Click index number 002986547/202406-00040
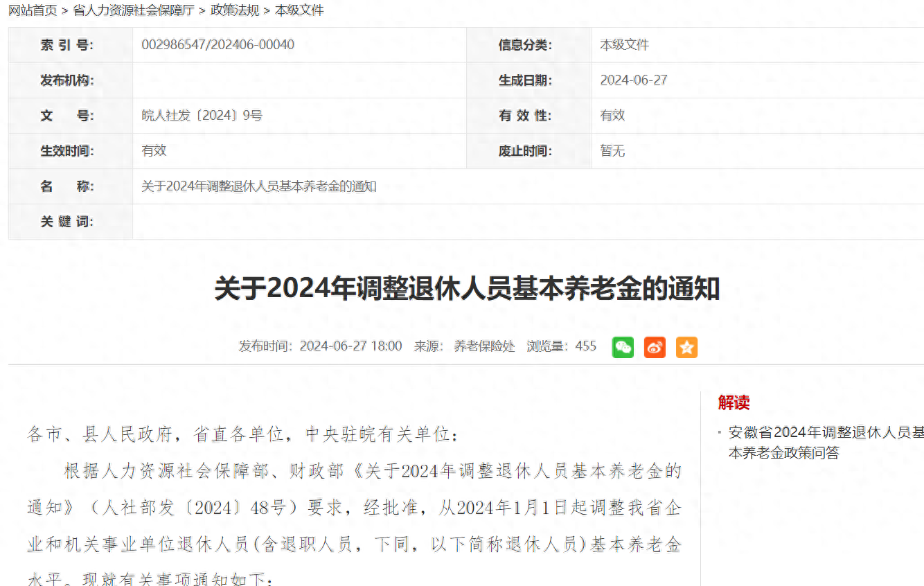The width and height of the screenshot is (924, 586). point(217,45)
